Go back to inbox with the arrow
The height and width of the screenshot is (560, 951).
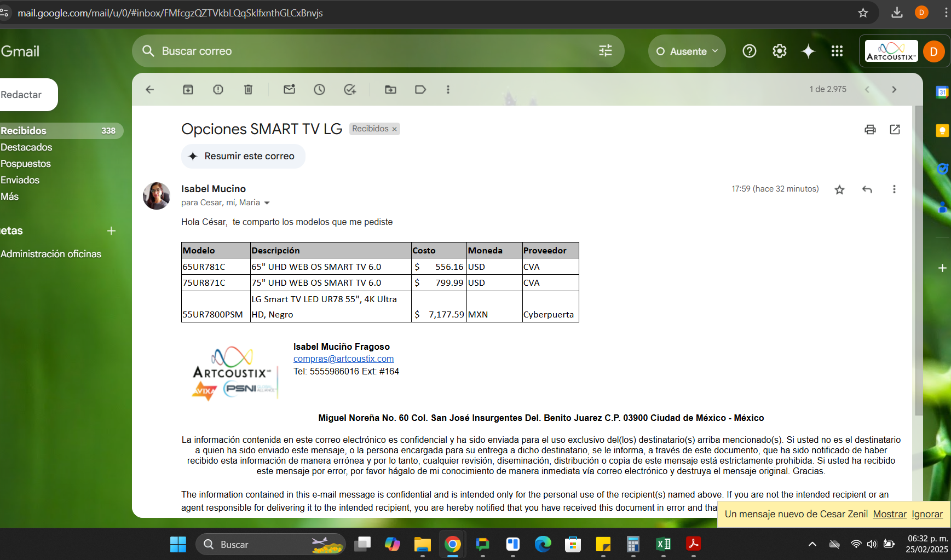pos(150,89)
